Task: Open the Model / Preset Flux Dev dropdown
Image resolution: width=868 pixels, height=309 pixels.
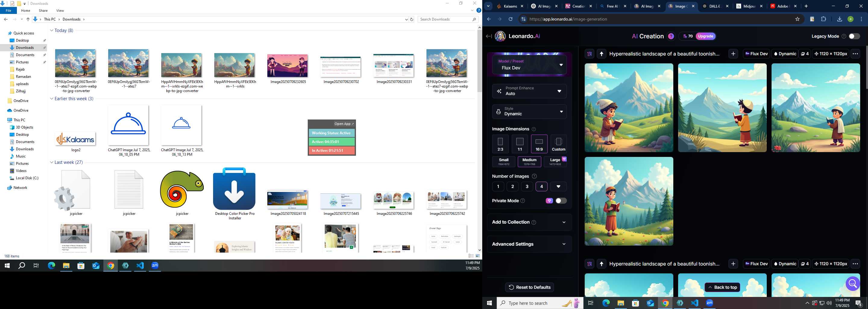Action: 529,65
